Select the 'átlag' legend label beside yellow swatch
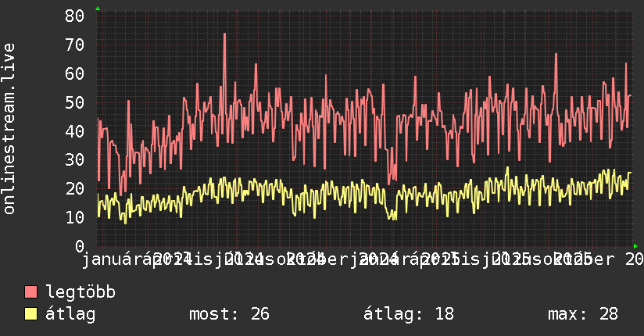Viewport: 644px width, 336px height. click(x=70, y=314)
